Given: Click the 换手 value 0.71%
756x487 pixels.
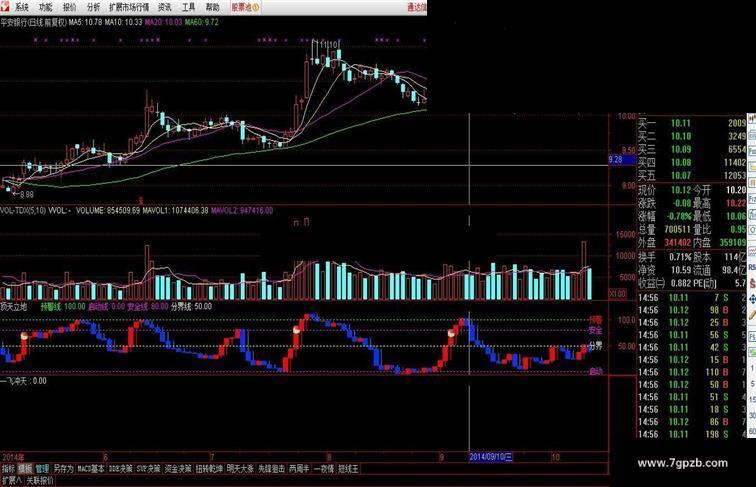Looking at the screenshot, I should 681,257.
